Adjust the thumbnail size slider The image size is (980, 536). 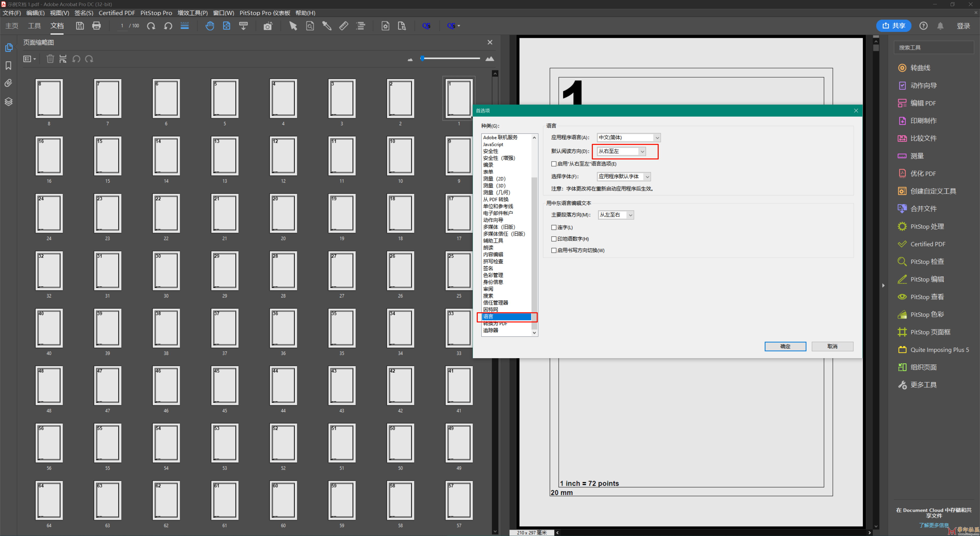423,58
